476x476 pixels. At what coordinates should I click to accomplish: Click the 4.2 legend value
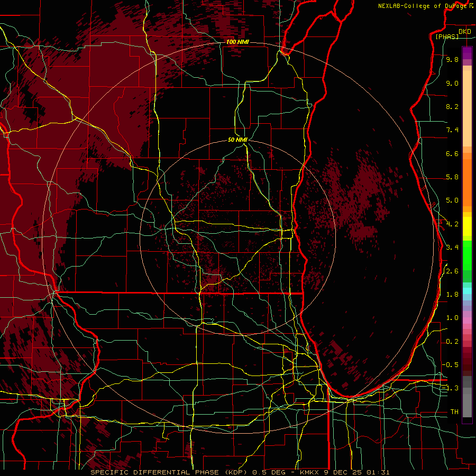452,224
